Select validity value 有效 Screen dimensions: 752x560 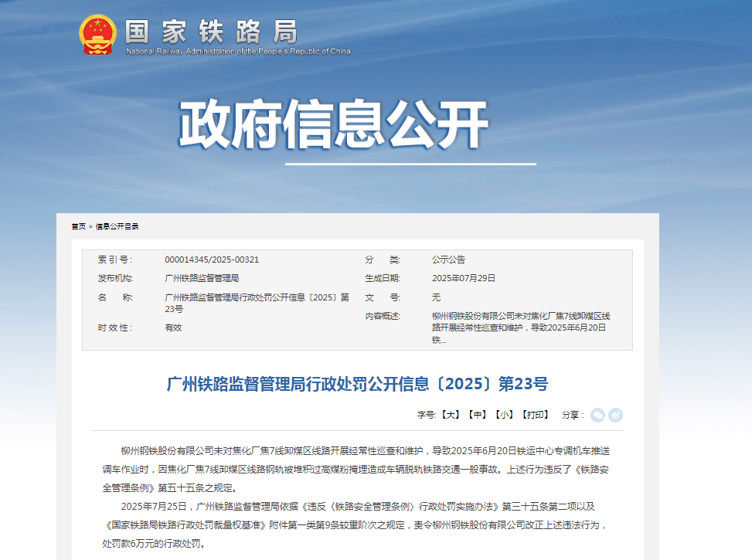pos(173,328)
